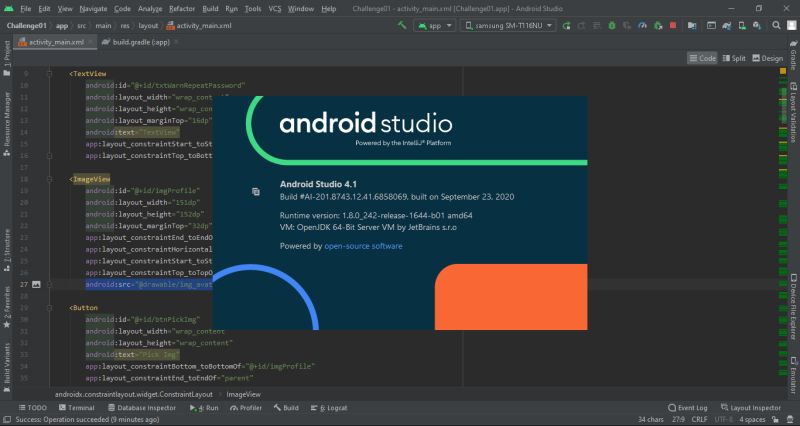This screenshot has height=426, width=800.
Task: Open the Resource Manager sidebar panel
Action: (7, 124)
